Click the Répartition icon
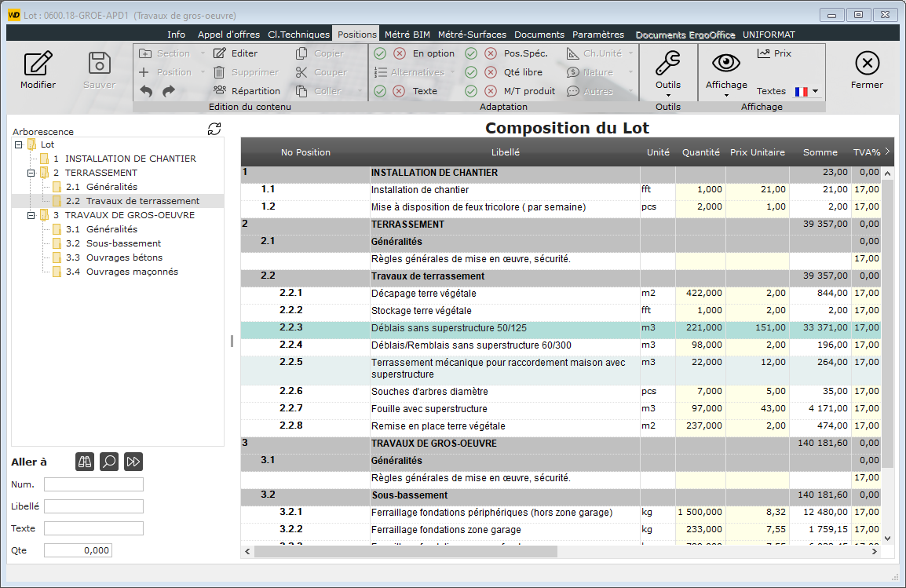The image size is (906, 588). [220, 91]
